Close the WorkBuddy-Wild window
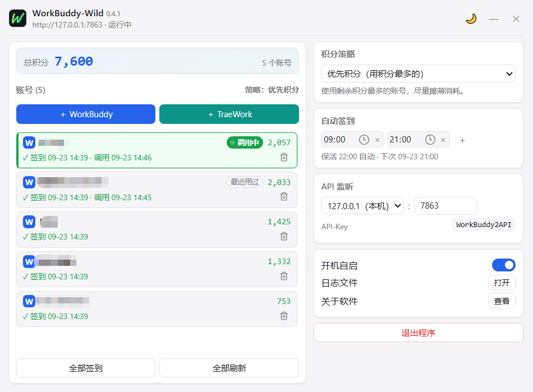 point(516,19)
